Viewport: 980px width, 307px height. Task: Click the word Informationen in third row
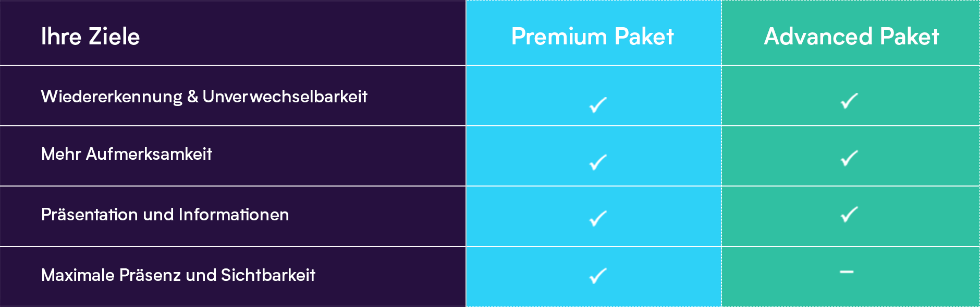(234, 215)
